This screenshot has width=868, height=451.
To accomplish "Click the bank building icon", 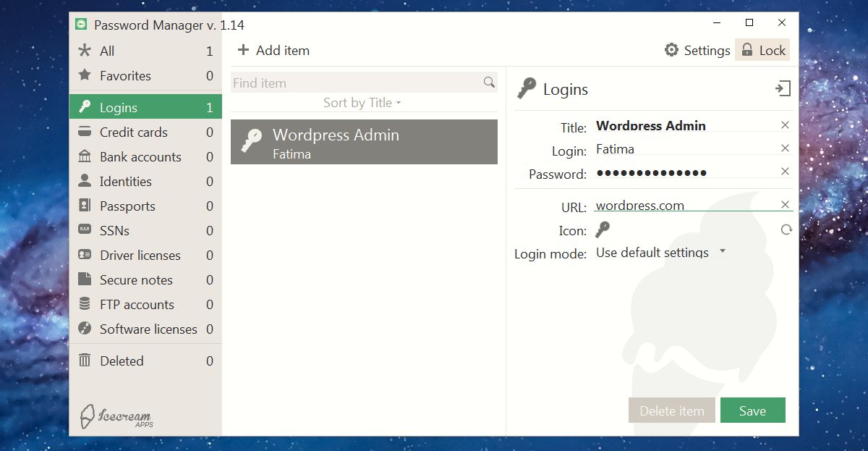I will (x=85, y=156).
